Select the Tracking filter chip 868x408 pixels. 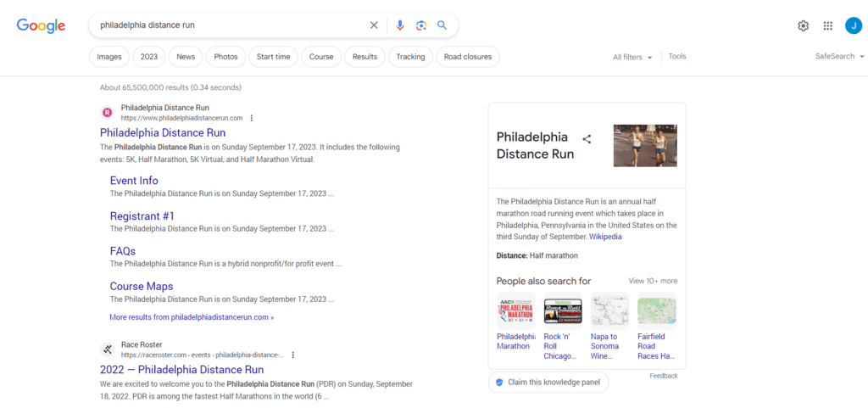pos(411,57)
